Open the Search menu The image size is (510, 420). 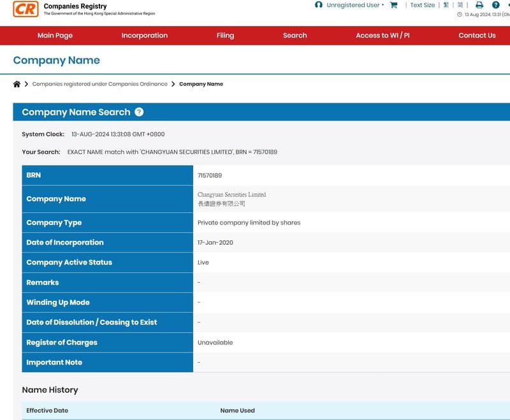[295, 36]
